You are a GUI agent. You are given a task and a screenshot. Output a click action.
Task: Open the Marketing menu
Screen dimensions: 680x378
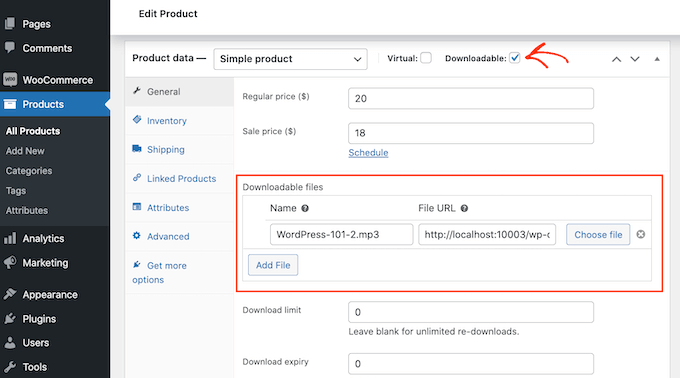click(55, 263)
